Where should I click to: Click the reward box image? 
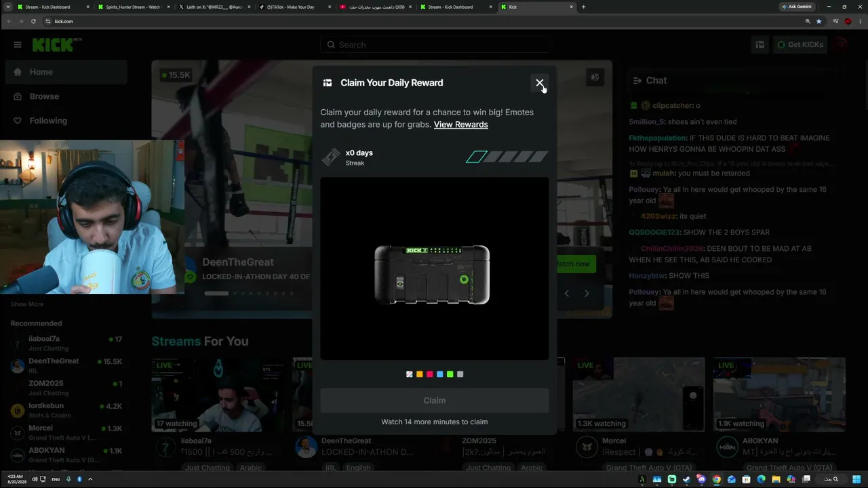[x=432, y=274]
